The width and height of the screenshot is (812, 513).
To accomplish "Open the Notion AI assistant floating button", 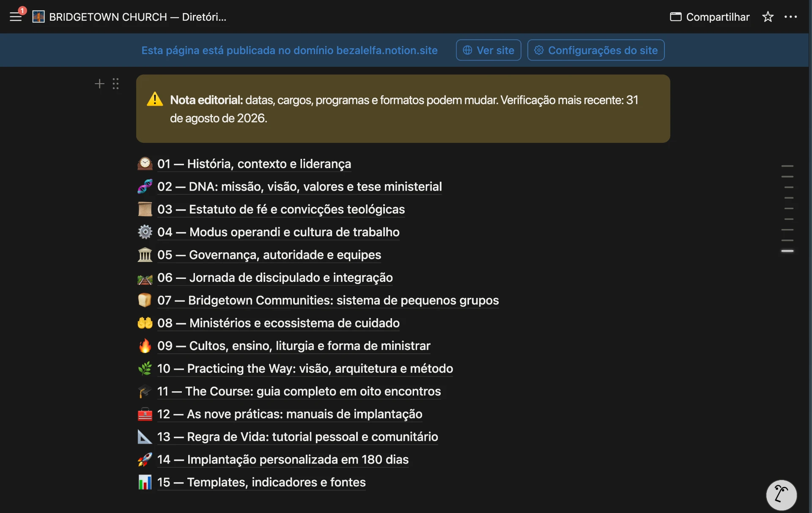I will click(781, 495).
